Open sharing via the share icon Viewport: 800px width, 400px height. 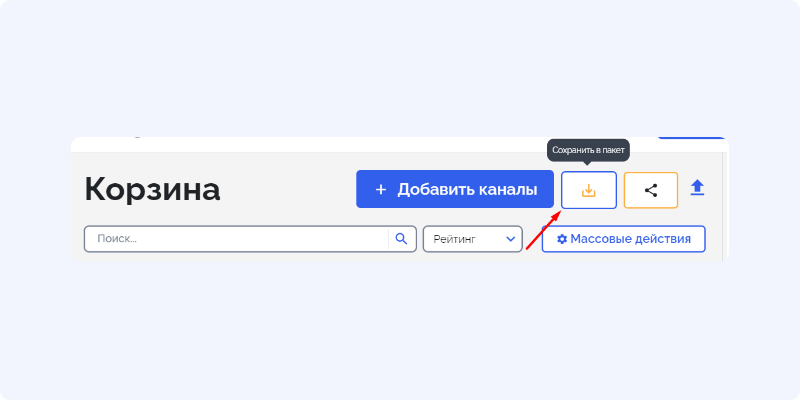651,190
